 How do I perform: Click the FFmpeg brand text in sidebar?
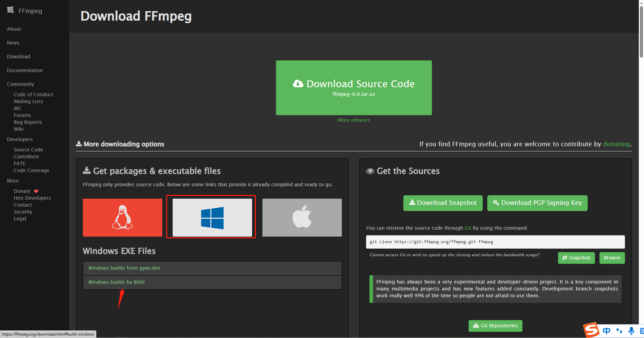pyautogui.click(x=30, y=11)
